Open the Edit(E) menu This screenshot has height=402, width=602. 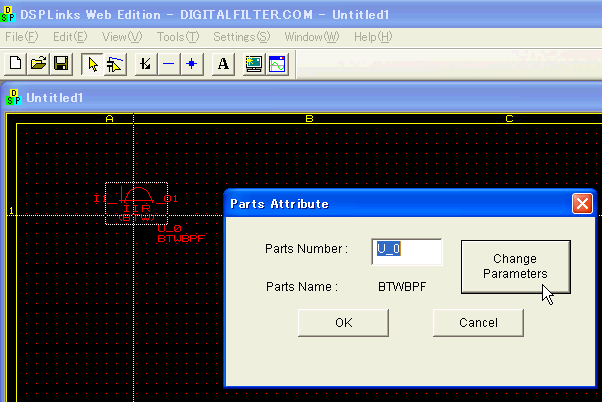tap(70, 37)
